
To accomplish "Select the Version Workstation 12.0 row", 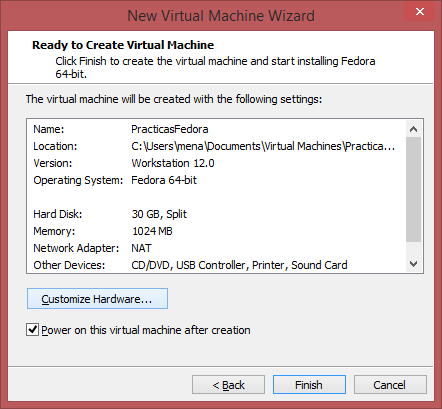I will coord(216,163).
